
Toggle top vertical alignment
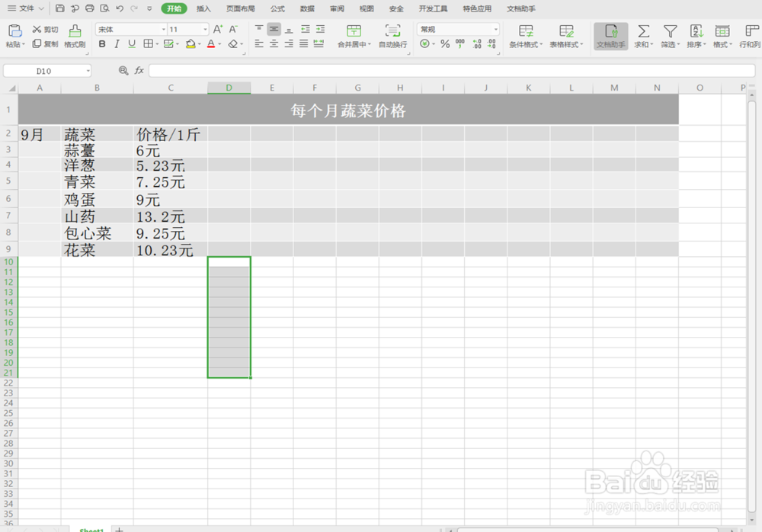tap(259, 29)
